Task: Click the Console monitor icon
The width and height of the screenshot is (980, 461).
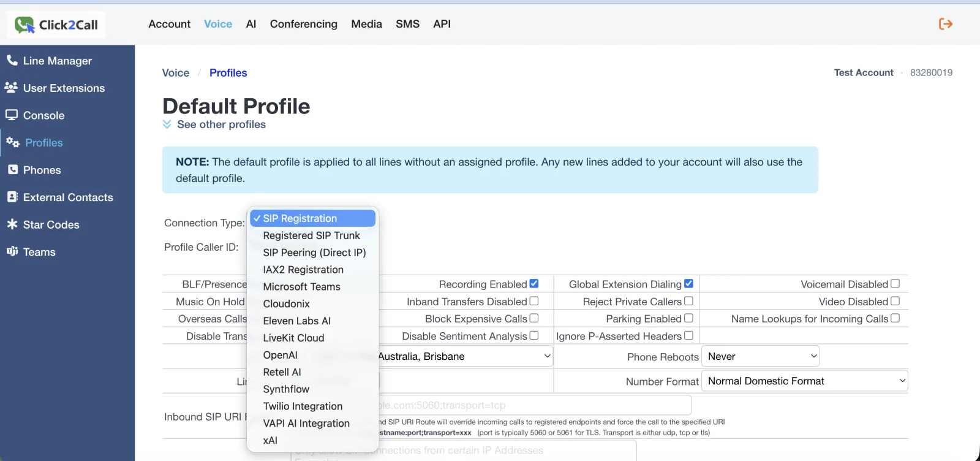Action: coord(12,115)
